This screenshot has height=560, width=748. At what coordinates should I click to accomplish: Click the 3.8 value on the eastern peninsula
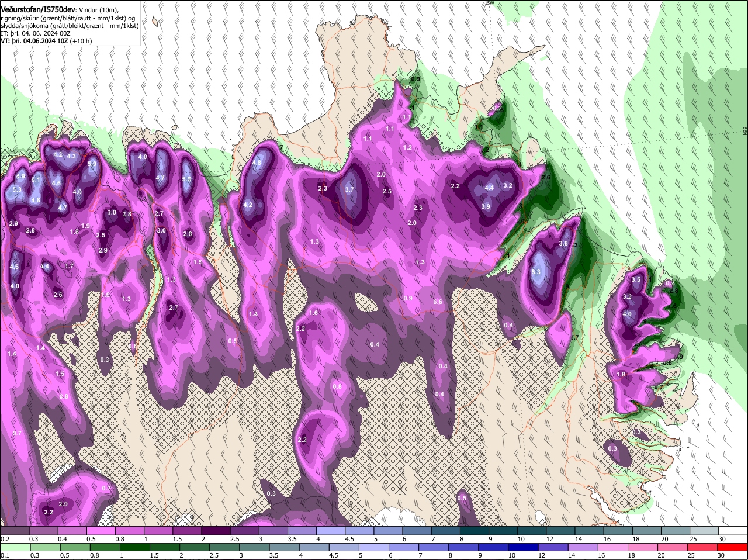point(563,243)
